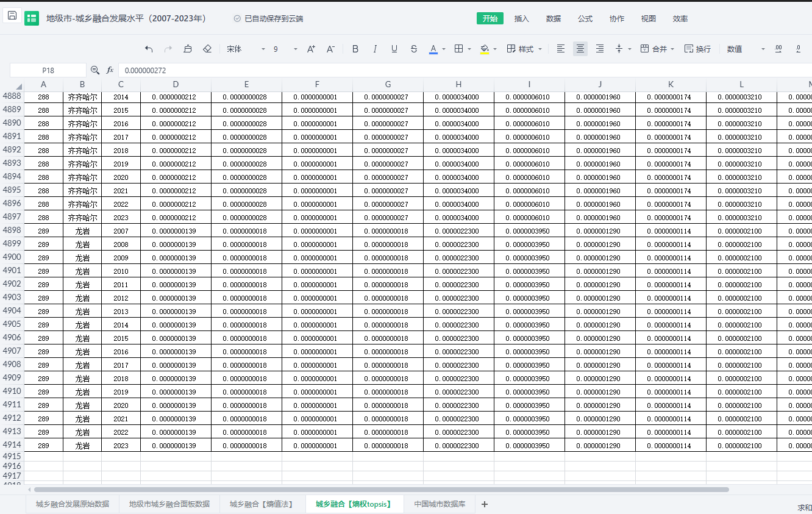This screenshot has height=514, width=812.
Task: Click the vertical alignment icon
Action: click(619, 49)
